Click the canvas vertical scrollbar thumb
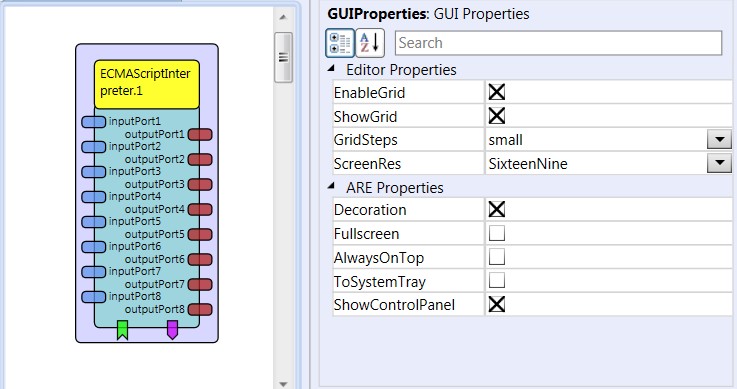 pyautogui.click(x=283, y=57)
